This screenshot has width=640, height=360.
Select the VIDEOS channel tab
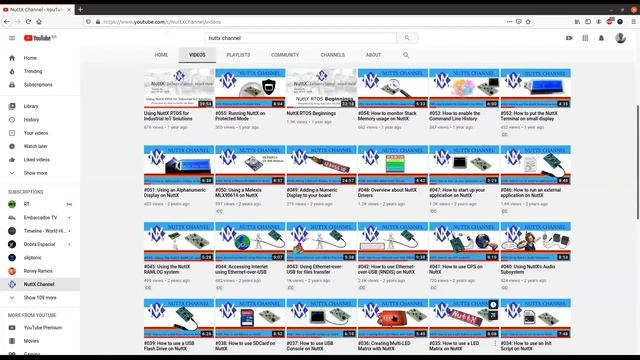(197, 55)
